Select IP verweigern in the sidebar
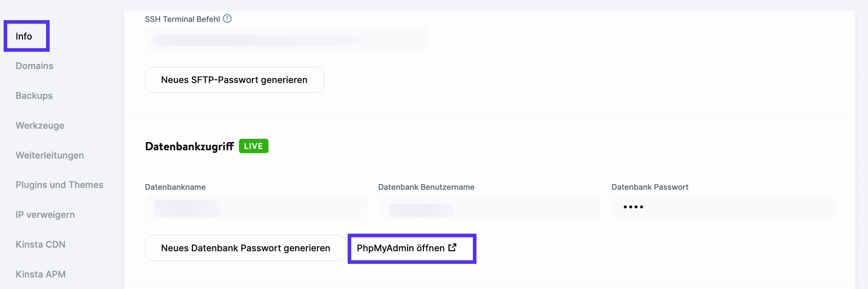This screenshot has height=289, width=868. 45,215
